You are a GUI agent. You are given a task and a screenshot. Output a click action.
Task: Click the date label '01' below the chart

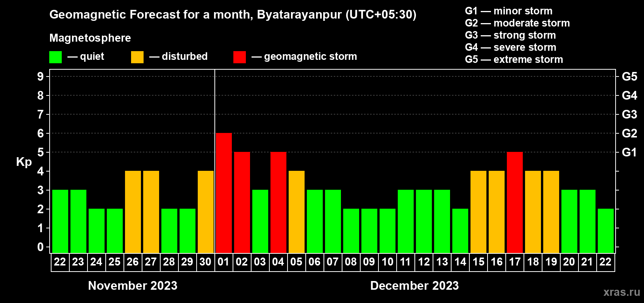tap(224, 262)
